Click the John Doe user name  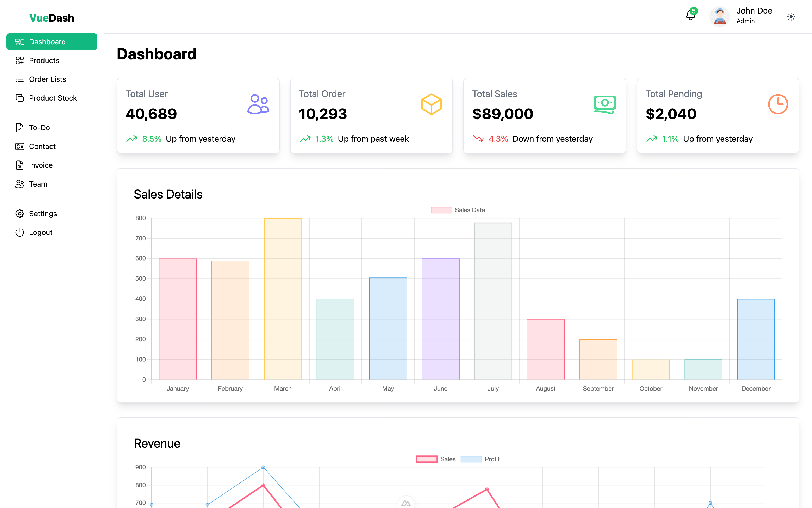coord(754,11)
